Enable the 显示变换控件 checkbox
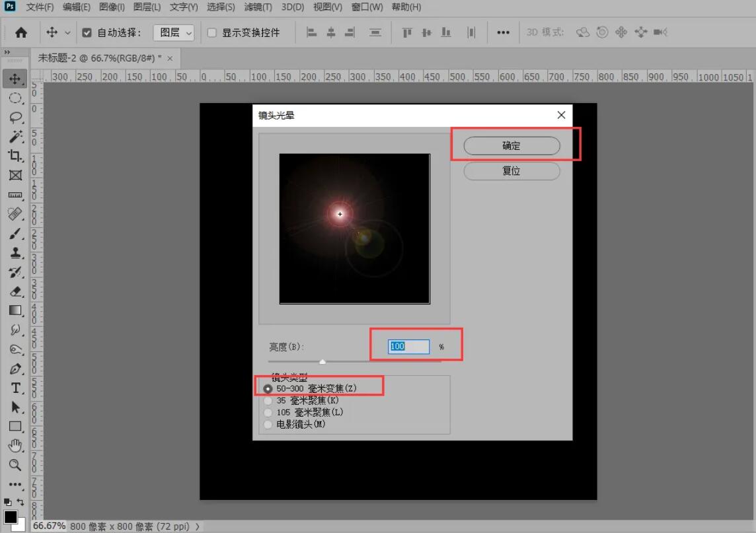 [x=211, y=32]
